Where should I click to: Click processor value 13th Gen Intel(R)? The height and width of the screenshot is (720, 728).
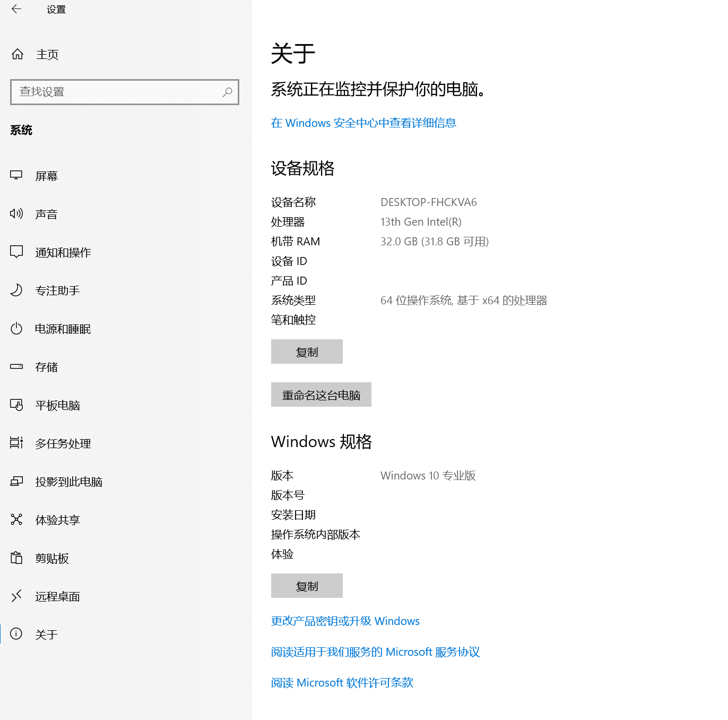click(x=421, y=222)
